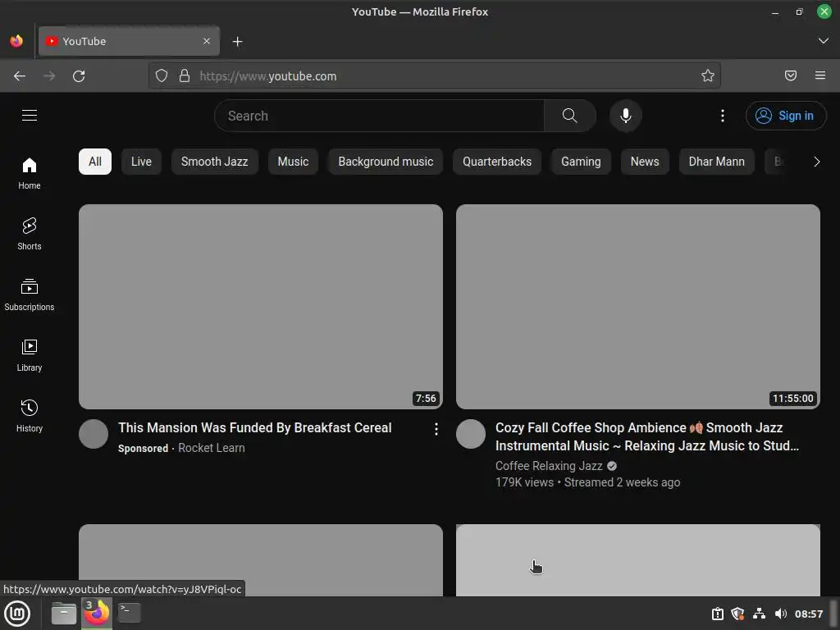Screen dimensions: 840x630
Task: Close the YouTube tab
Action: 207,41
